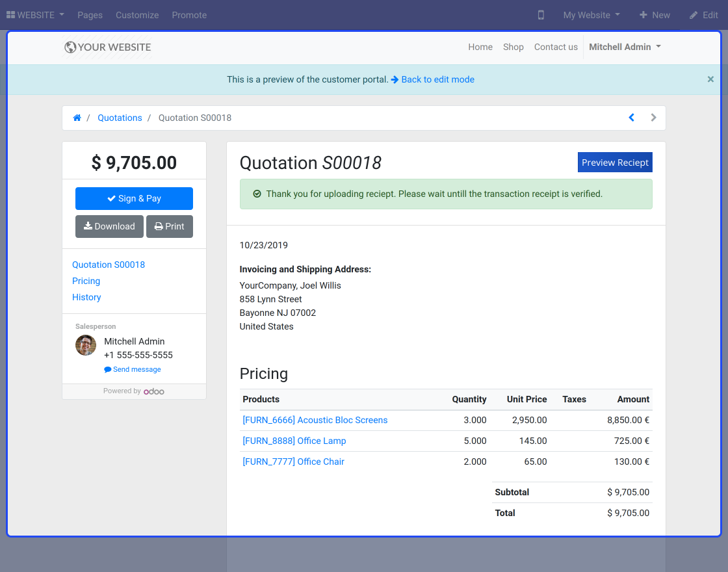The height and width of the screenshot is (572, 728).
Task: Open the Office Lamp product link
Action: pyautogui.click(x=294, y=441)
